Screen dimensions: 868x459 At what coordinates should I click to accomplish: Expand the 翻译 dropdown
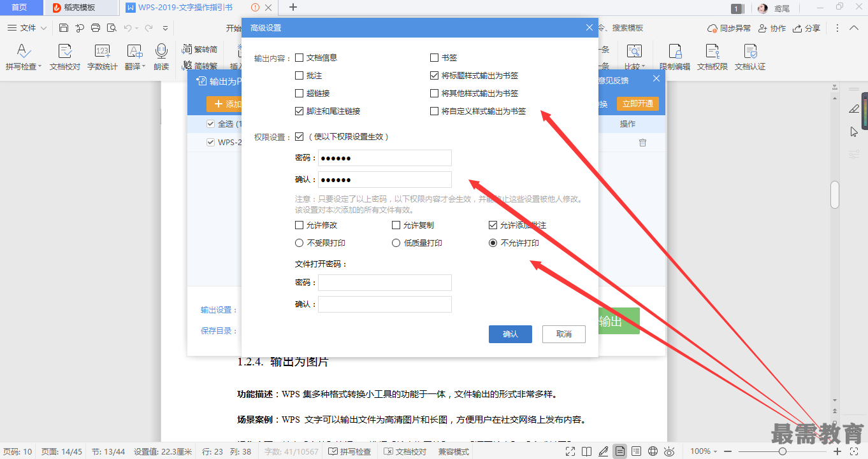[x=143, y=66]
